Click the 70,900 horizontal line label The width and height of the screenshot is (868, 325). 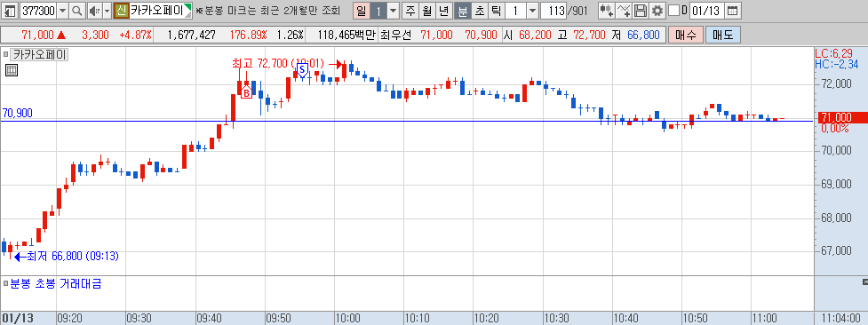(18, 113)
